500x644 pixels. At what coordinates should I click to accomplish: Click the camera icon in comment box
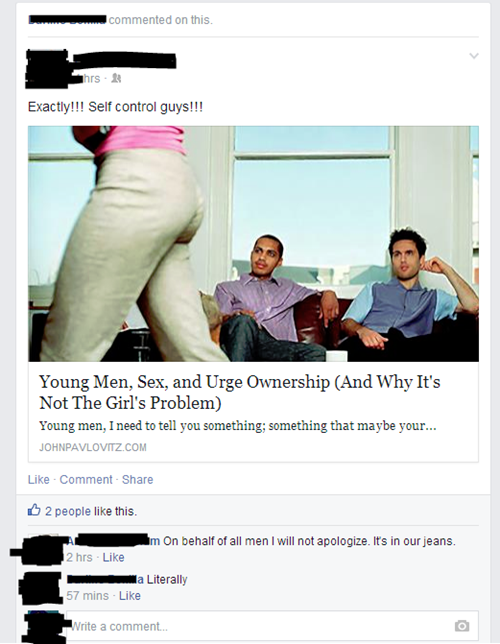462,626
